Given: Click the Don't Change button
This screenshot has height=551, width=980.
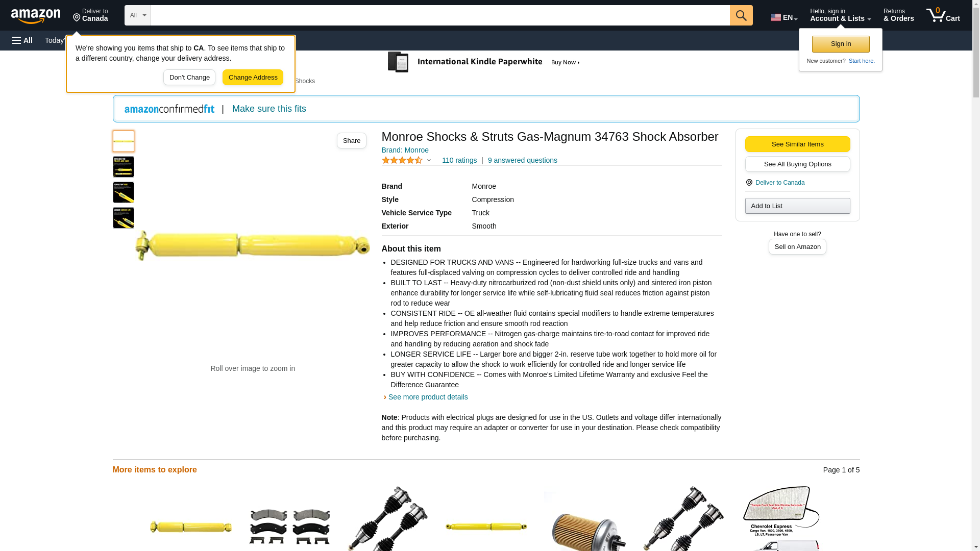Looking at the screenshot, I should point(189,78).
